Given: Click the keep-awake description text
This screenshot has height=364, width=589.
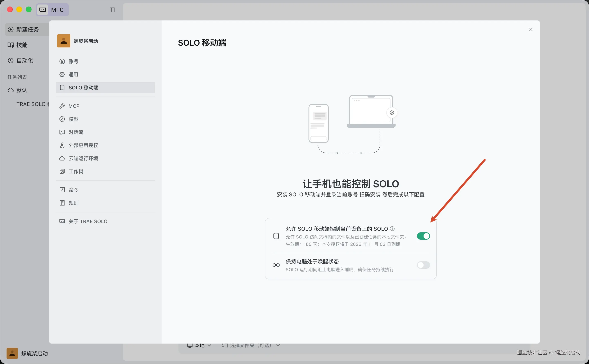Looking at the screenshot, I should [x=340, y=270].
